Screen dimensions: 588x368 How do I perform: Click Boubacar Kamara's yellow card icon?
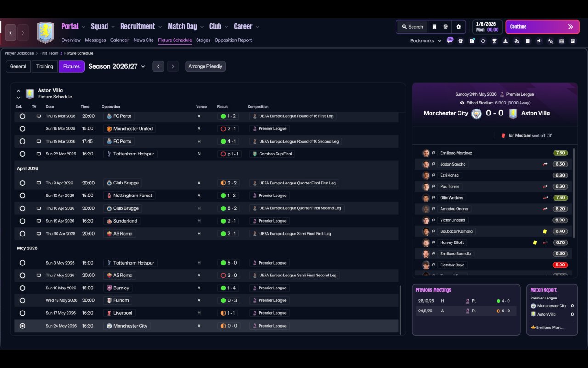pyautogui.click(x=545, y=231)
